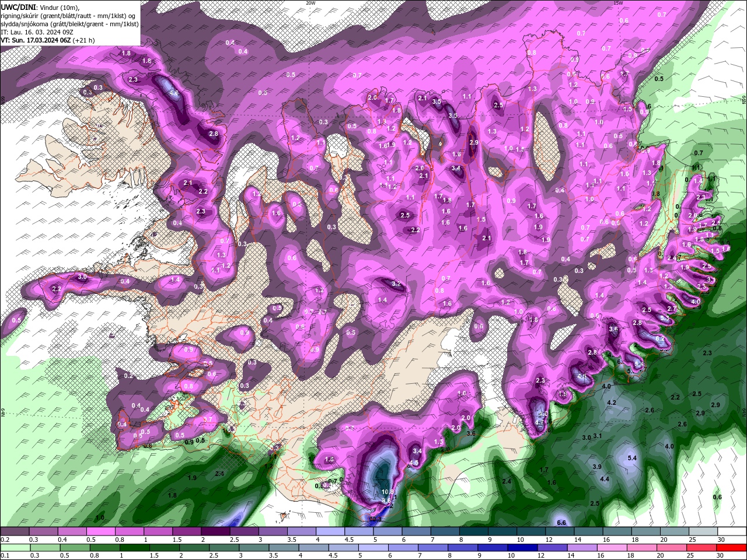
Task: Click the white 30 swatch ending the upper legend
Action: click(732, 531)
